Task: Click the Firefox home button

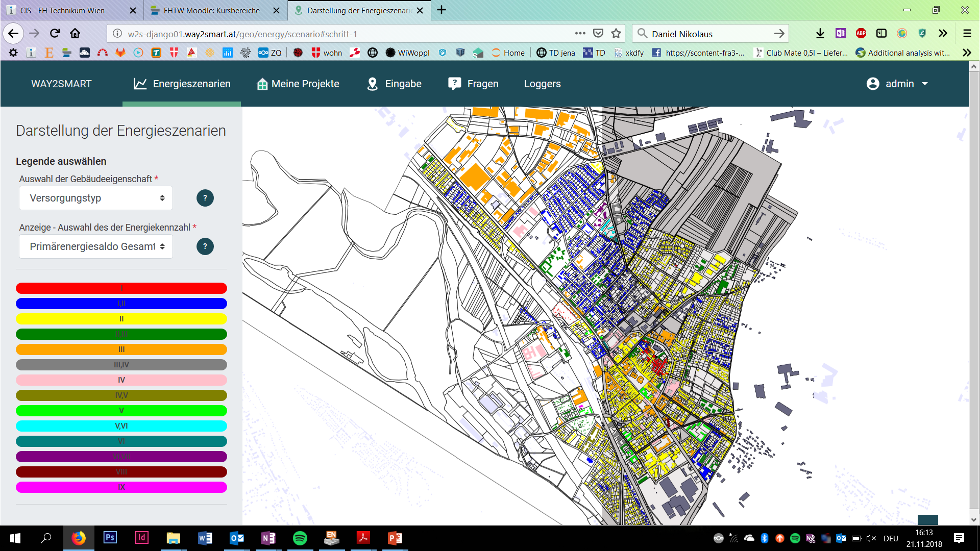Action: (x=75, y=34)
